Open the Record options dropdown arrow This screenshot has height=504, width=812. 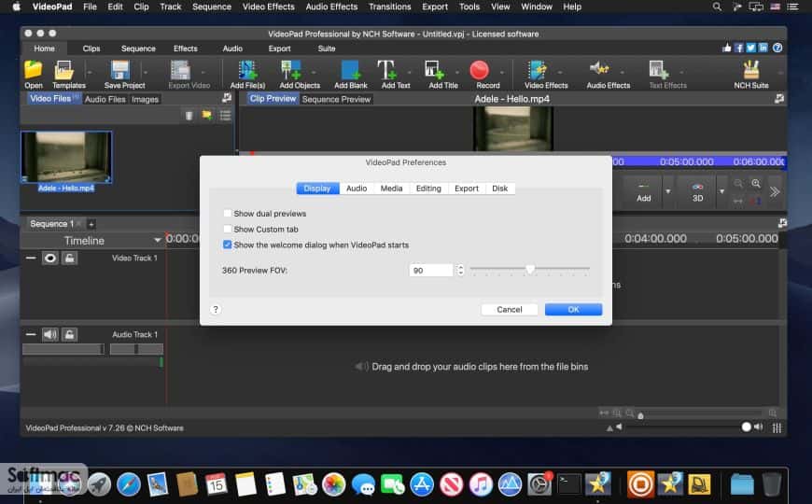click(x=502, y=73)
